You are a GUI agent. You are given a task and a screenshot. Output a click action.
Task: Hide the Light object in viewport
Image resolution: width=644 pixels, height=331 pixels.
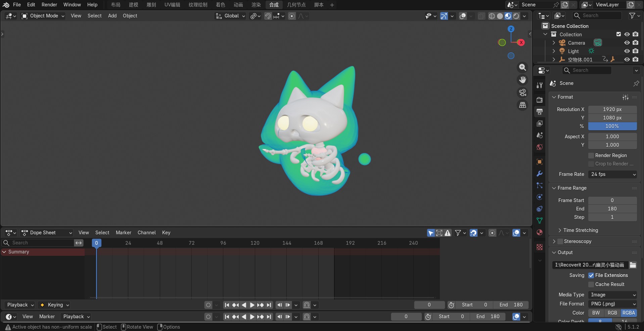coord(627,51)
